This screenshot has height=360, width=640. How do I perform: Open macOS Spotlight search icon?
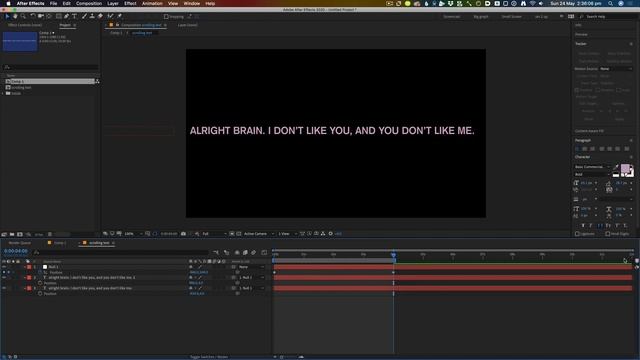click(x=610, y=3)
